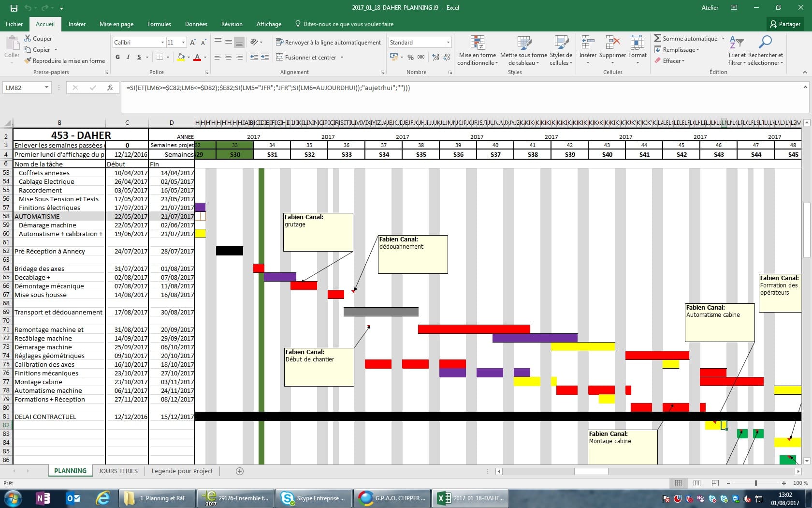
Task: Click the Sort and Filter icon
Action: tap(736, 43)
